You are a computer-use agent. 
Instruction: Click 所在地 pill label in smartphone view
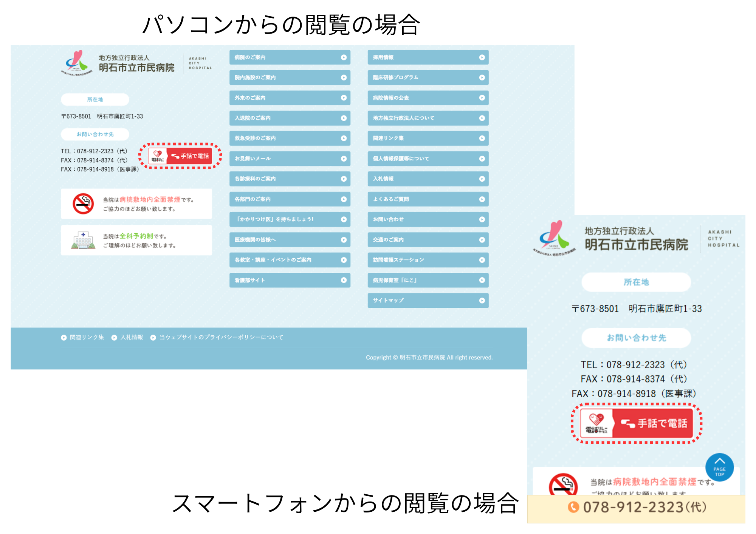636,282
